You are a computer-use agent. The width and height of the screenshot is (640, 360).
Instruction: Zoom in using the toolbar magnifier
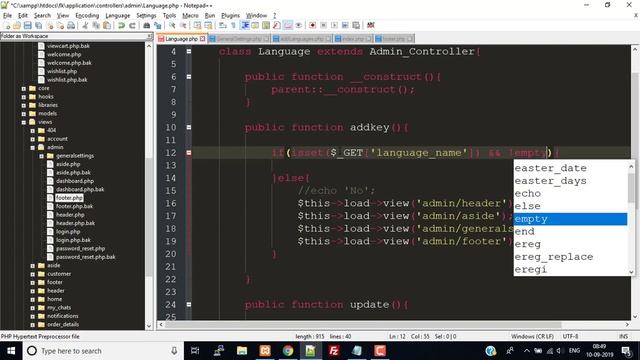[172, 25]
